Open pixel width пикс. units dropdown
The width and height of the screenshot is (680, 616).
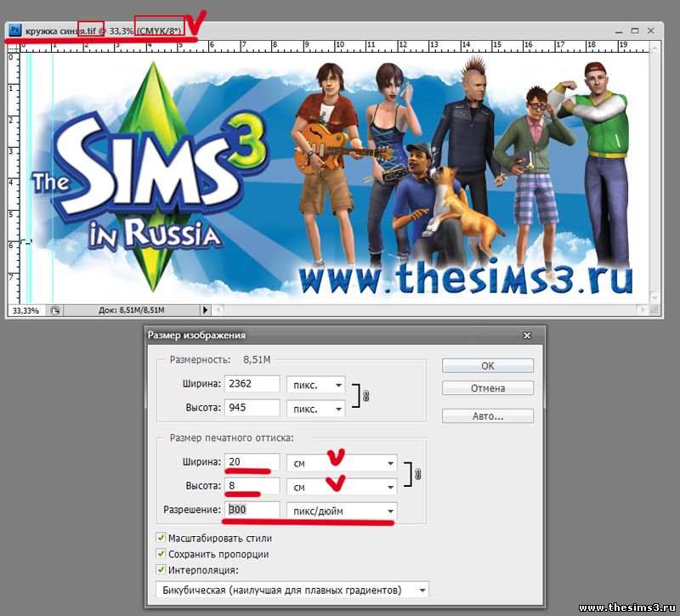point(315,384)
